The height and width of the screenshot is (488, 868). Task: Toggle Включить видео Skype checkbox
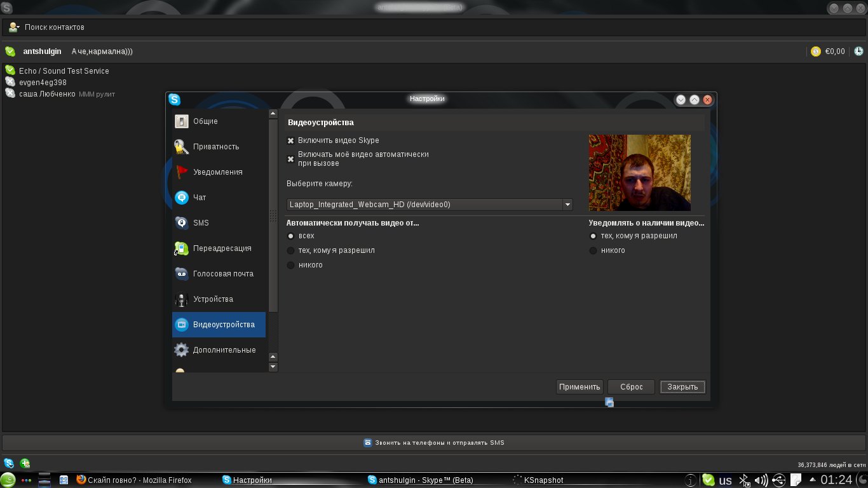pos(291,140)
